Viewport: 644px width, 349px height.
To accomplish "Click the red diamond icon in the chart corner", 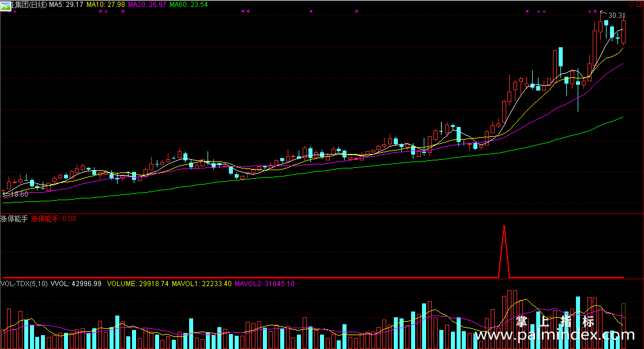I will click(632, 4).
